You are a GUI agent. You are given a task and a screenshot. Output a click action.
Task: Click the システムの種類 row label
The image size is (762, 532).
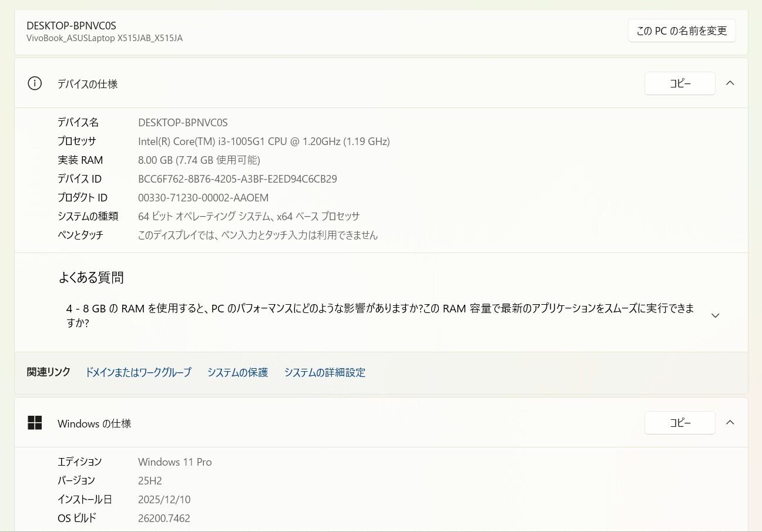point(88,217)
